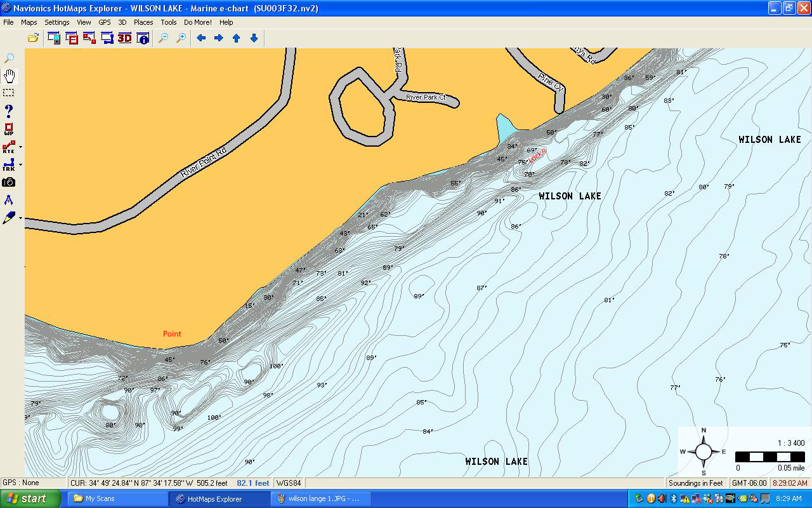Click the GPS device transfer toolbar icon

pyautogui.click(x=54, y=38)
